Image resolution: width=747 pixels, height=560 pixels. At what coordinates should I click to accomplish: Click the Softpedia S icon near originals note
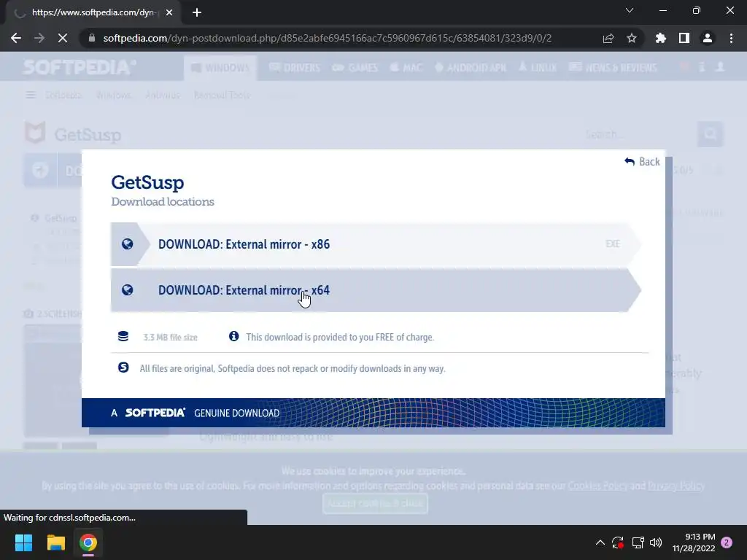123,367
